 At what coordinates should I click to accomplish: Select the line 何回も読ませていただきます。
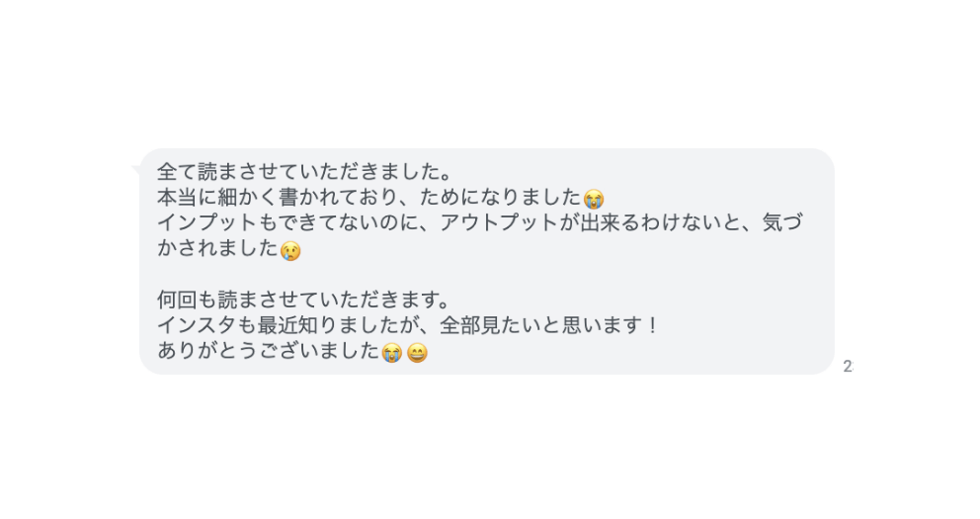tap(303, 299)
